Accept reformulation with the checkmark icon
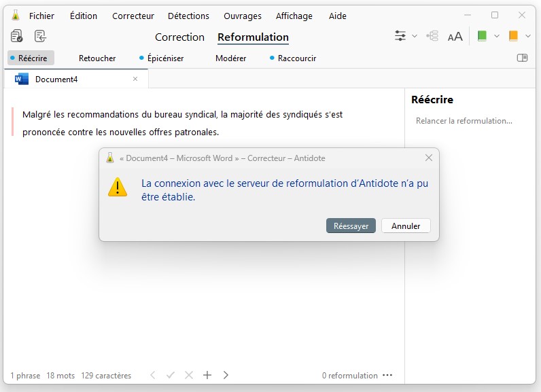The height and width of the screenshot is (392, 541). tap(171, 375)
